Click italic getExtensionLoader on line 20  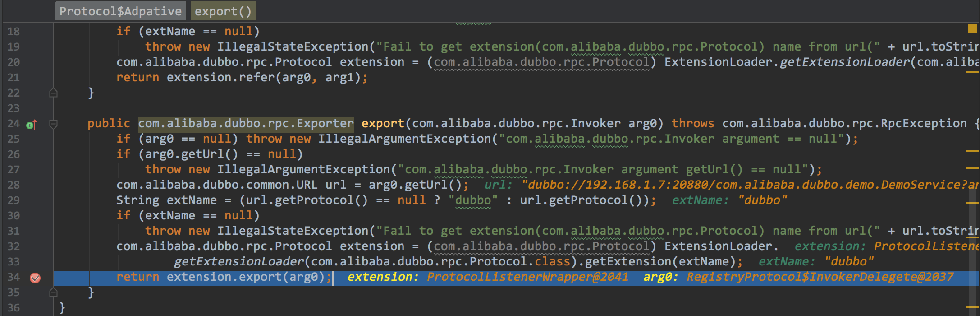click(x=844, y=62)
